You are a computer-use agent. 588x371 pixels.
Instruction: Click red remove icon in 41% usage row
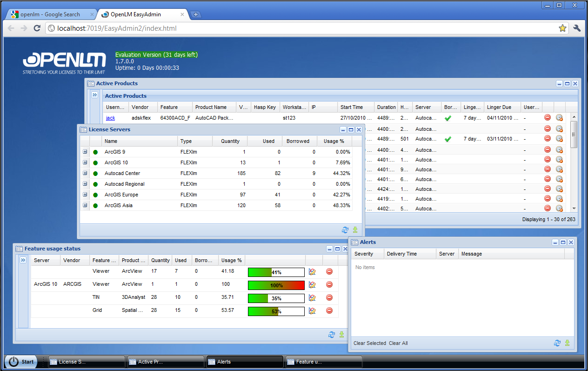click(329, 271)
